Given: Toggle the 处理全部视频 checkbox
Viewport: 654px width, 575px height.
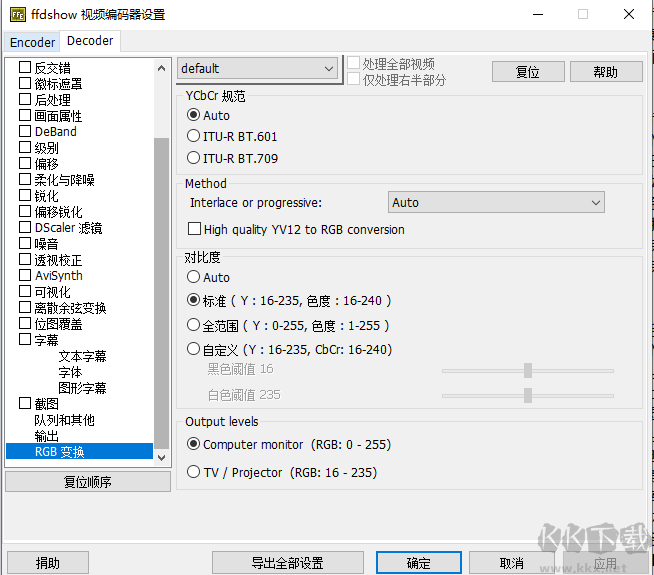Looking at the screenshot, I should 354,63.
